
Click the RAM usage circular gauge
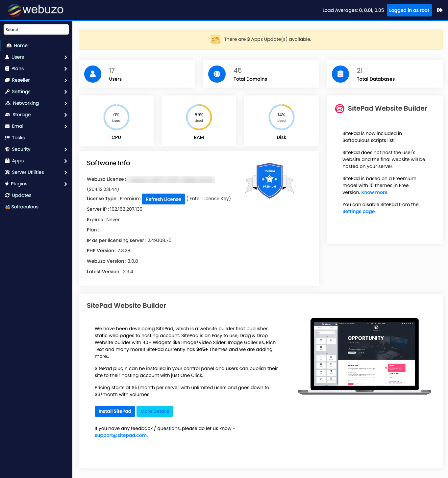coord(199,117)
